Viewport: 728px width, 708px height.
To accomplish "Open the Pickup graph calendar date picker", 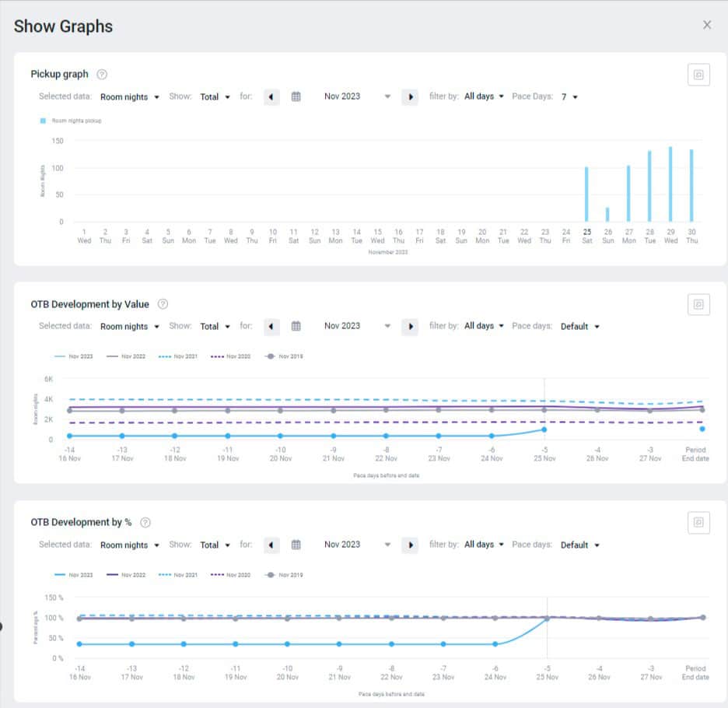I will (296, 96).
